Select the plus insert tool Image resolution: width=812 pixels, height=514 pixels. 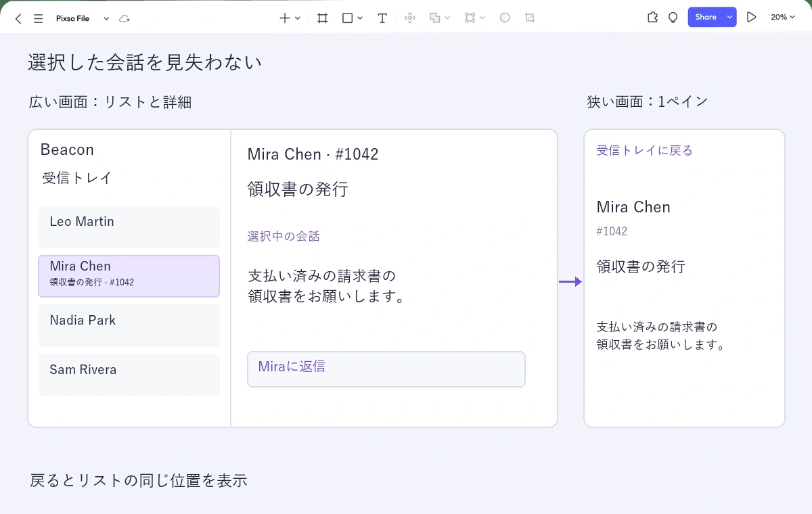pyautogui.click(x=285, y=18)
